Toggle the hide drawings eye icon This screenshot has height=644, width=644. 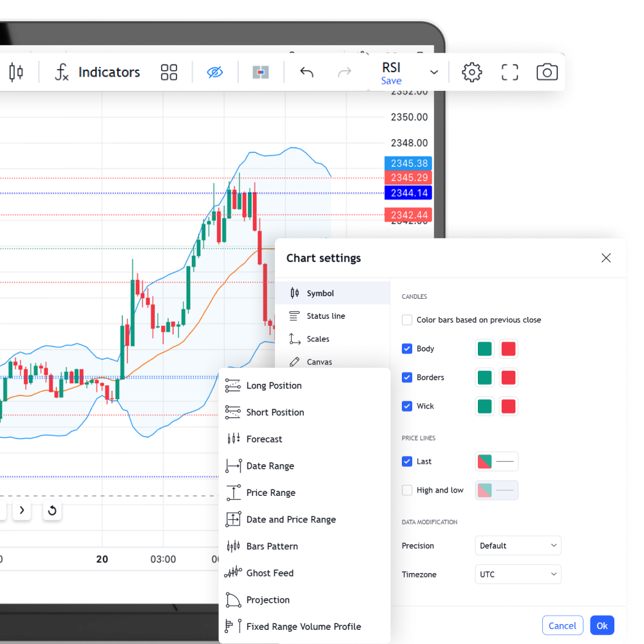214,72
